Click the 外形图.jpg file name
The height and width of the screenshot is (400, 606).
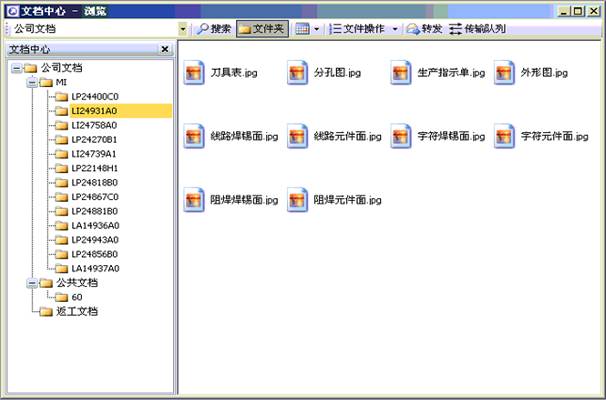544,72
